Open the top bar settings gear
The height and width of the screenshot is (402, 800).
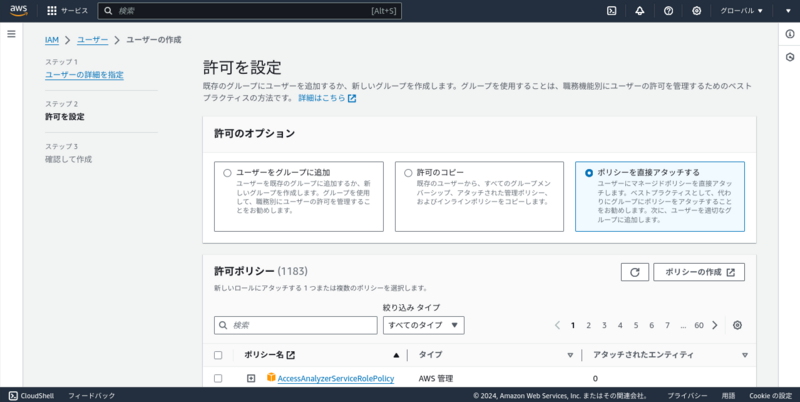pos(696,11)
